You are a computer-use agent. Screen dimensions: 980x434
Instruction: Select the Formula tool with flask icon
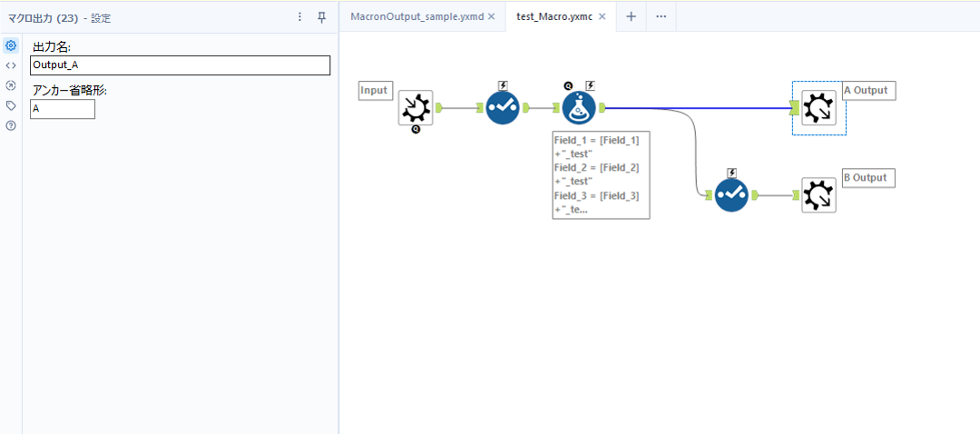tap(579, 108)
